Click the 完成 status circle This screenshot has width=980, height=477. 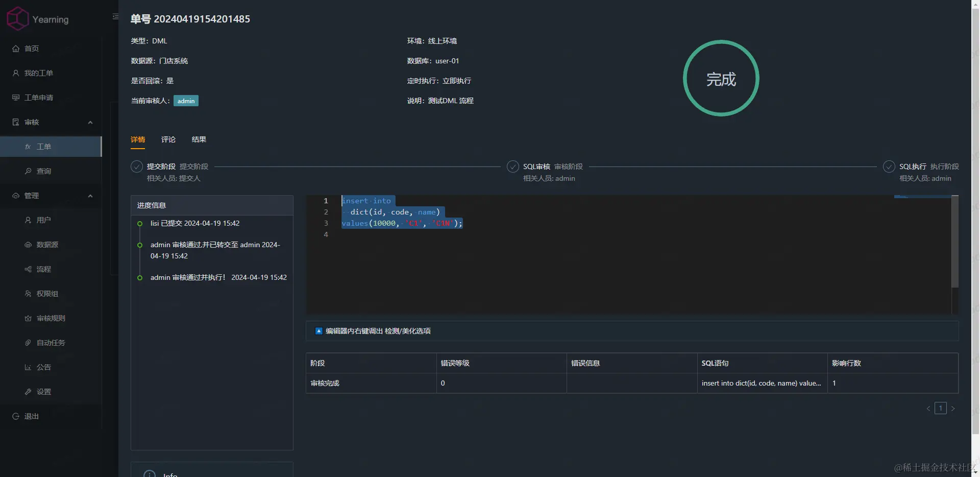pyautogui.click(x=721, y=78)
